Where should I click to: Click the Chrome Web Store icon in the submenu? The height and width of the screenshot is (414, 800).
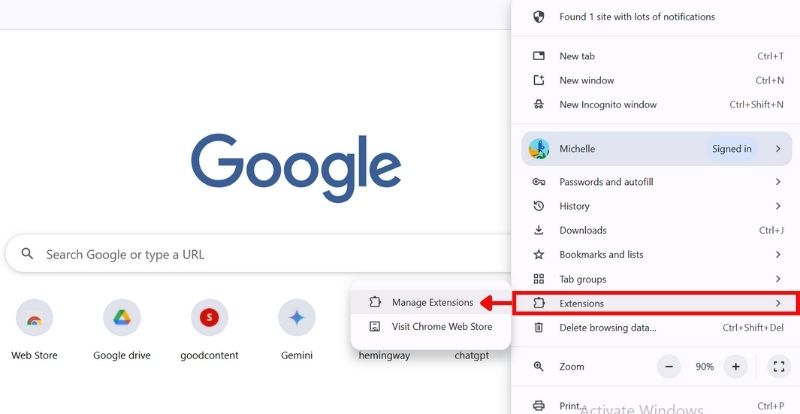pos(375,327)
